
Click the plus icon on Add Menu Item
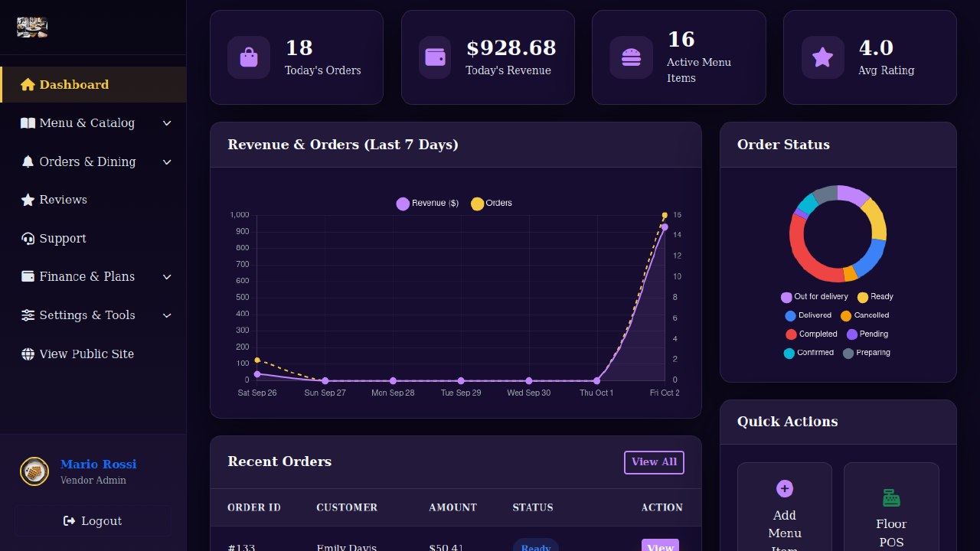click(785, 489)
